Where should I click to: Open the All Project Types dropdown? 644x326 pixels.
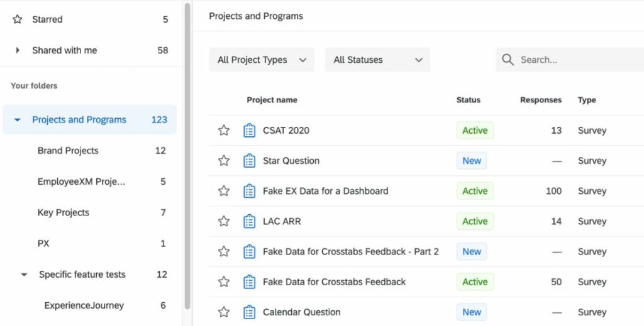[262, 60]
